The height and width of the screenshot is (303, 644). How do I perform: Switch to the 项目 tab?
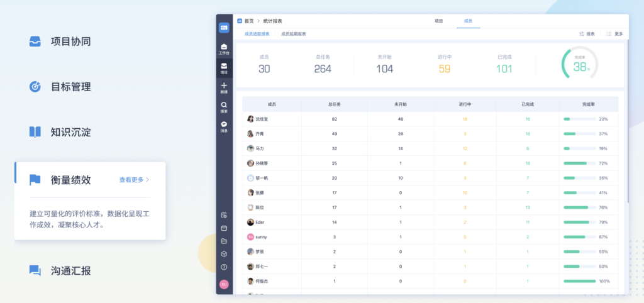[438, 21]
